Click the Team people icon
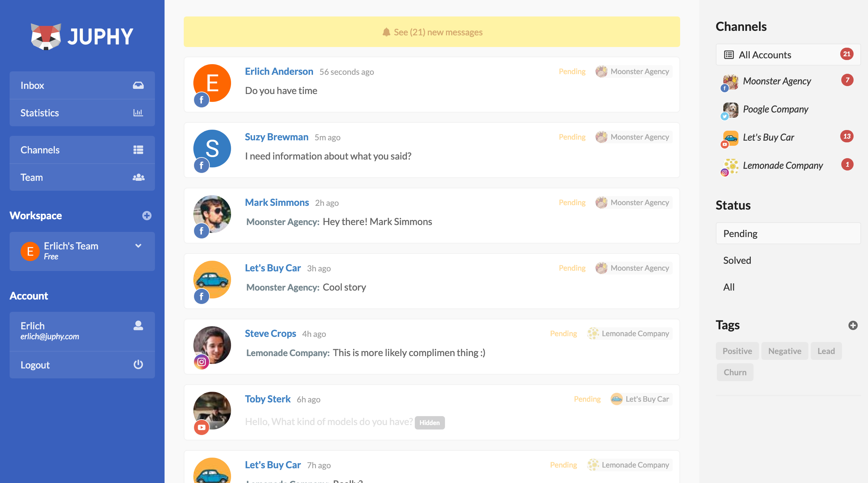868x483 pixels. pos(138,177)
